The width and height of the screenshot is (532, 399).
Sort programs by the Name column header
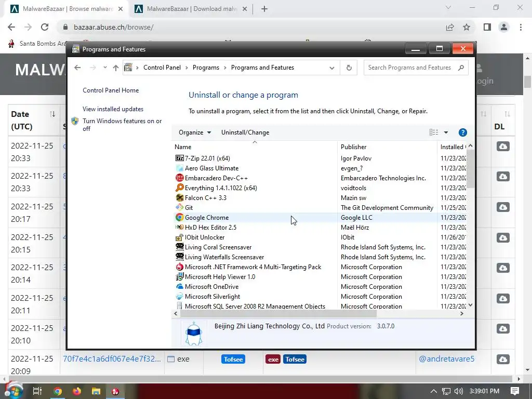254,147
